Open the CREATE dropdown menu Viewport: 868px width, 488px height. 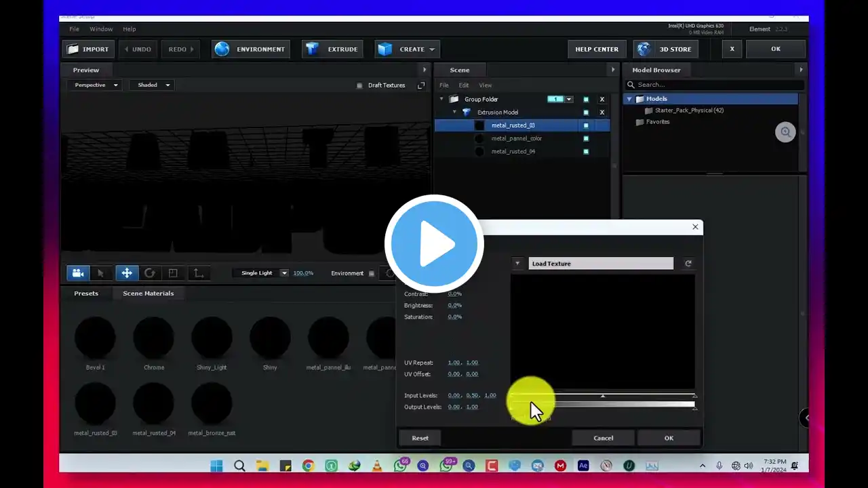pyautogui.click(x=408, y=49)
